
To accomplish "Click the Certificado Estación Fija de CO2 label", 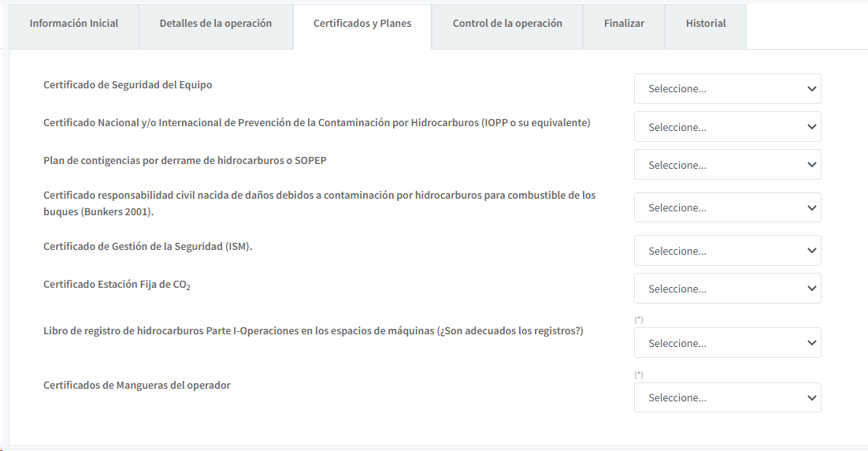I will tap(117, 285).
